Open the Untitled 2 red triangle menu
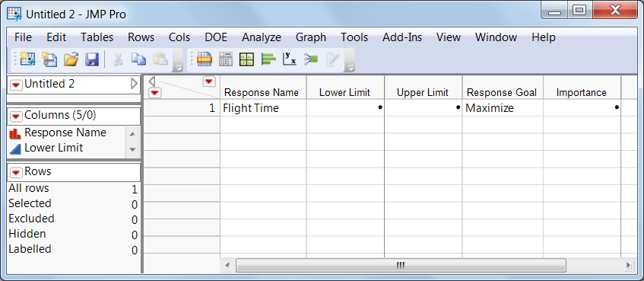The width and height of the screenshot is (644, 281). click(16, 85)
